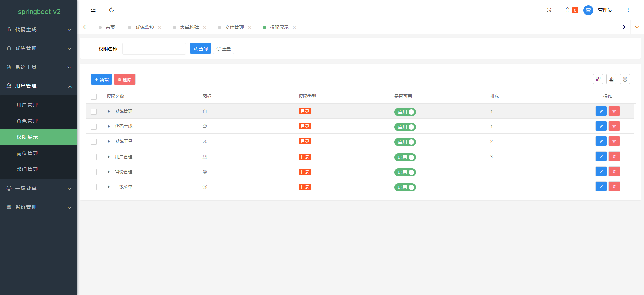
Task: Click the blue admin avatar icon
Action: [588, 10]
